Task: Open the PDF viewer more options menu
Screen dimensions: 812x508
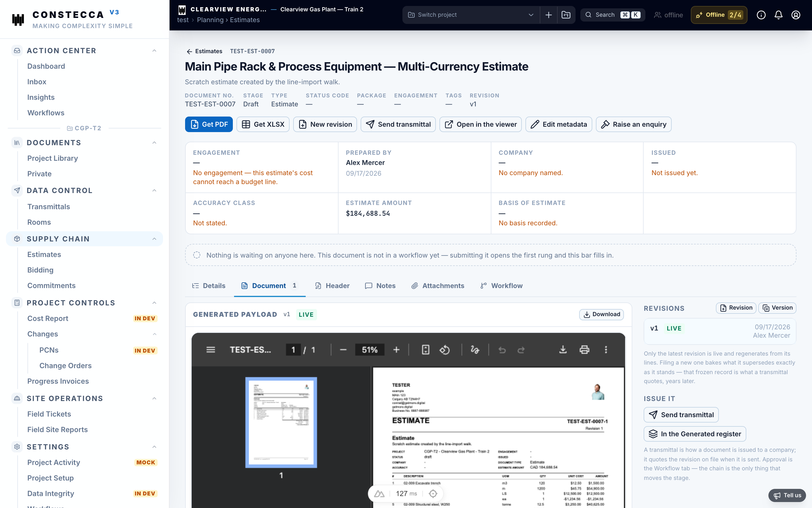Action: tap(606, 350)
